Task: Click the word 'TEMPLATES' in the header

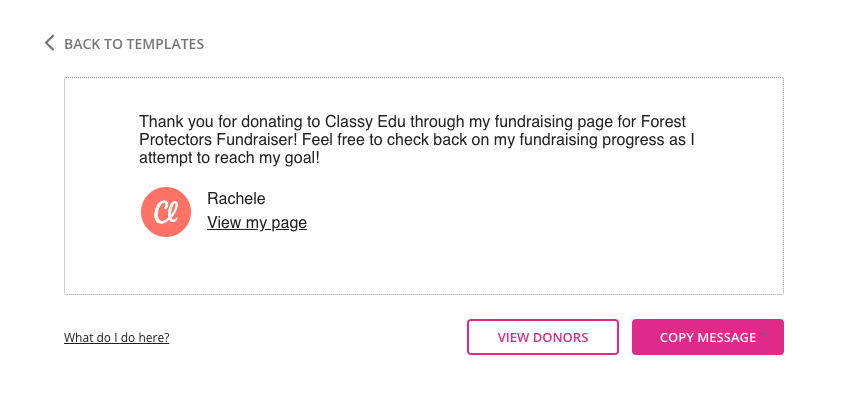Action: [x=165, y=44]
